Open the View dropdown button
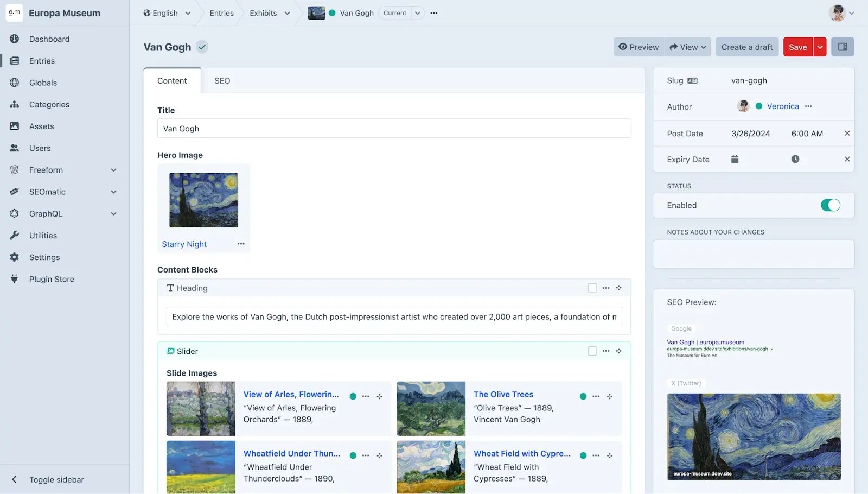The image size is (868, 494). pos(688,47)
